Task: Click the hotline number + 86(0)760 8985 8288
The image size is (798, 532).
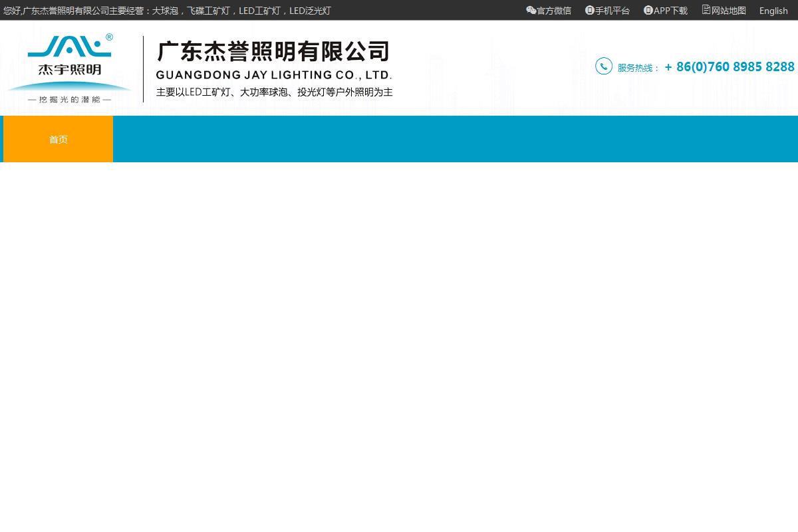Action: point(730,66)
